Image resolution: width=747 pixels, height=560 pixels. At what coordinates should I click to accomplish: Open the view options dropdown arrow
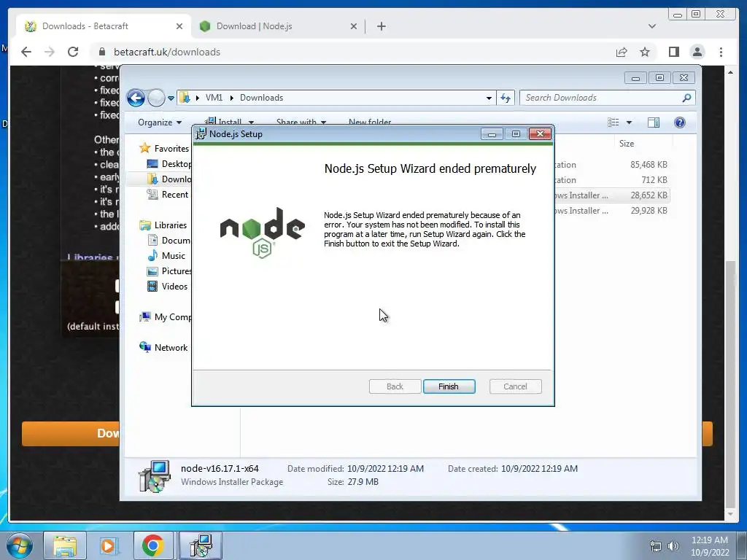tap(629, 122)
